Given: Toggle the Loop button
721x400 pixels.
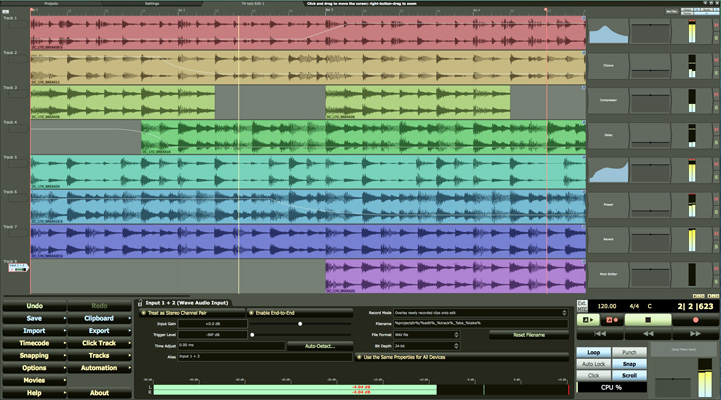Looking at the screenshot, I should (x=594, y=352).
